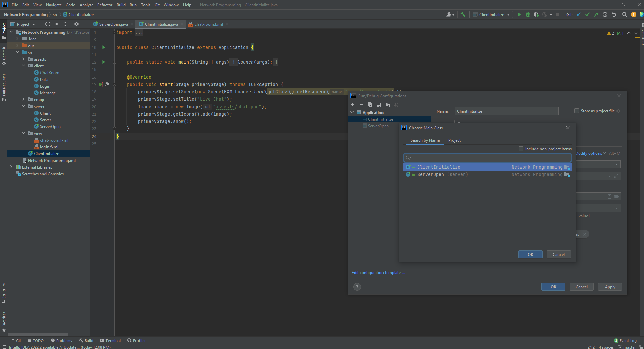The image size is (644, 349).
Task: Open Search Everywhere magnifier icon
Action: tap(624, 14)
